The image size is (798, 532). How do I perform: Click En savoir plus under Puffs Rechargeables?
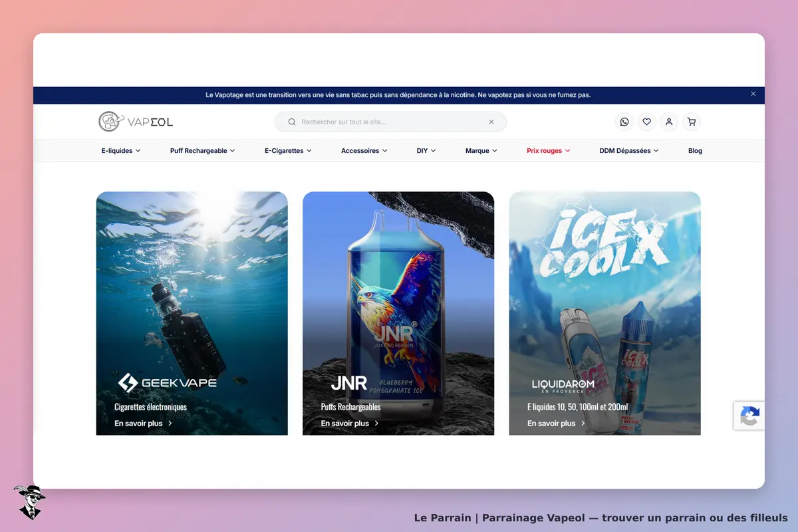point(350,424)
